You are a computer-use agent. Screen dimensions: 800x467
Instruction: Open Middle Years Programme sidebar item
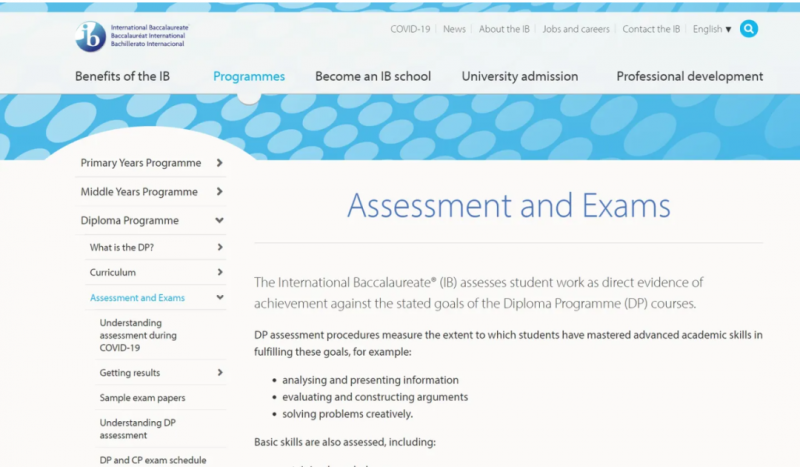click(139, 192)
